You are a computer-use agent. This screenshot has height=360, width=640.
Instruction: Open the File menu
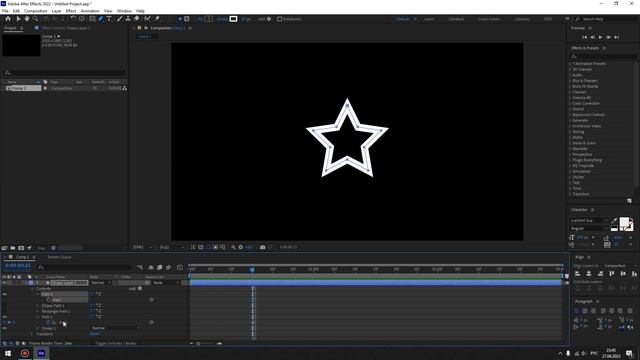point(5,11)
